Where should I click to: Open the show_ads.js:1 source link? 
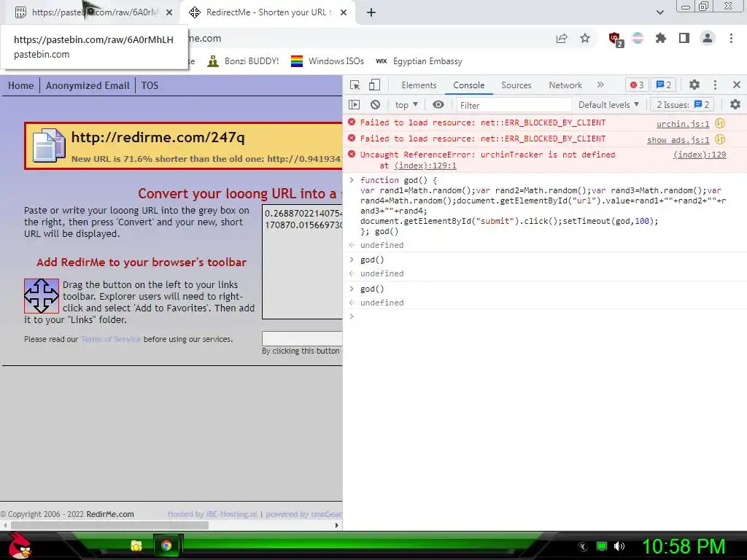678,140
